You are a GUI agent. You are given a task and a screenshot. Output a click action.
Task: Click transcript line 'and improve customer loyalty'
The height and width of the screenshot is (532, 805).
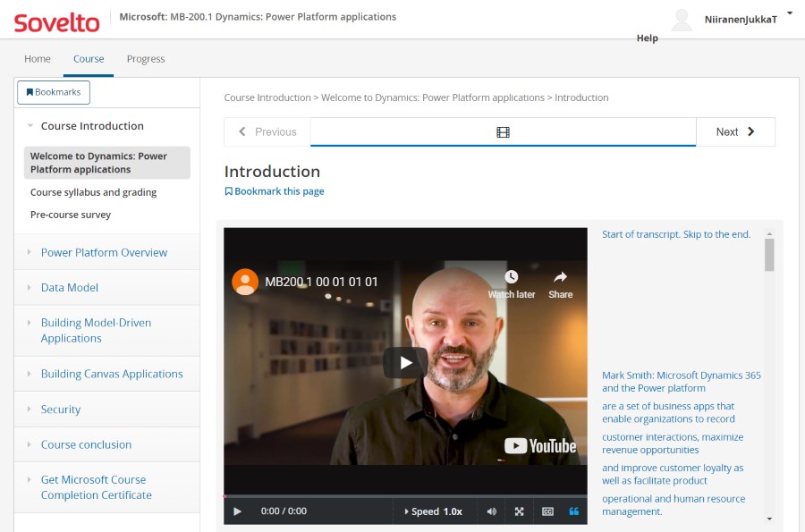(x=673, y=474)
